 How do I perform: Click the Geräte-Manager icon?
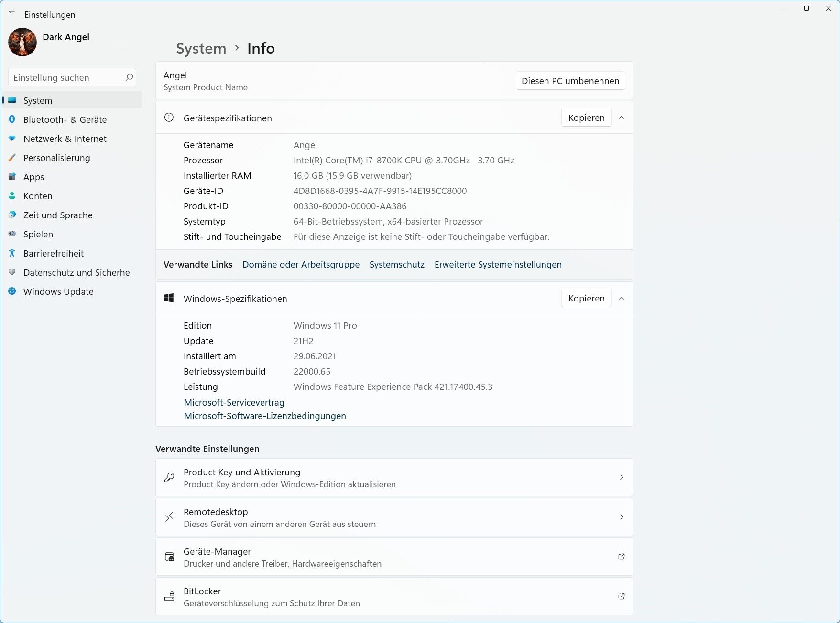(x=169, y=557)
